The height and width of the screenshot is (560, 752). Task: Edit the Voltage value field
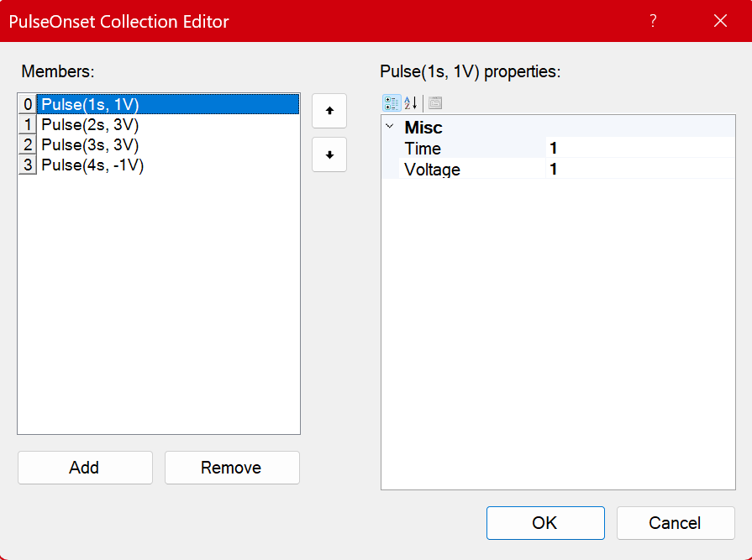[639, 169]
